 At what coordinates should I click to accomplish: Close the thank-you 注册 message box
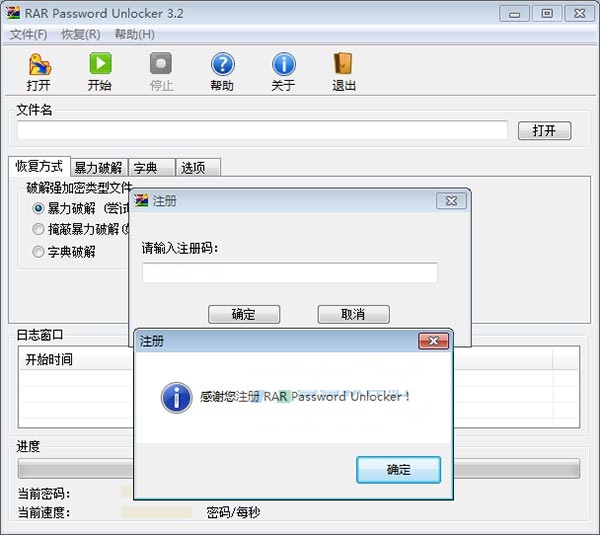coord(433,341)
